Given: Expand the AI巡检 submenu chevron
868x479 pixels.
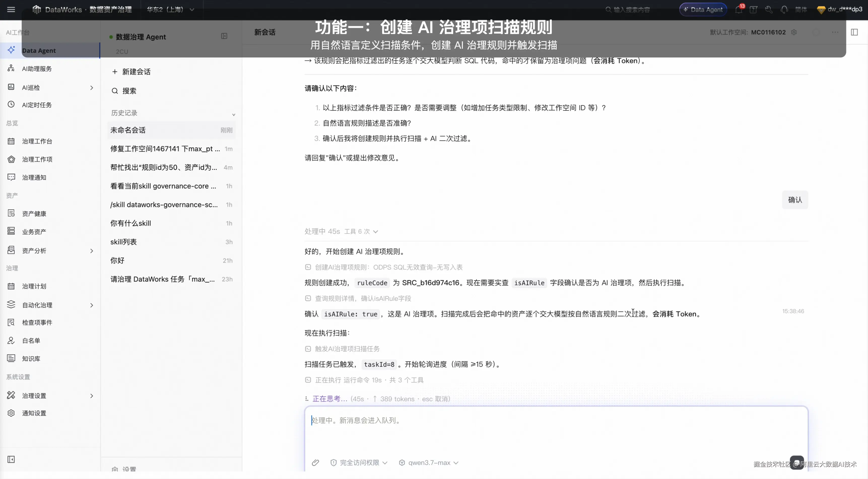Looking at the screenshot, I should [x=92, y=88].
